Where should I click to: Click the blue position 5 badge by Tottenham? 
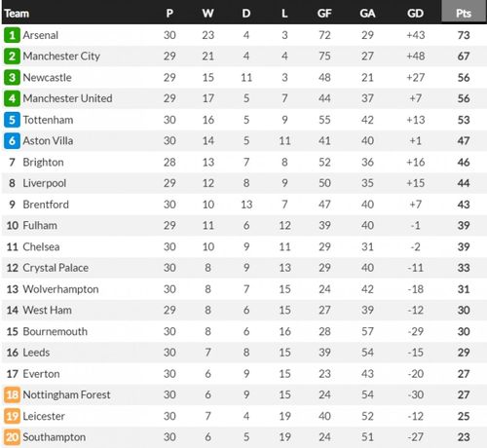[12, 120]
